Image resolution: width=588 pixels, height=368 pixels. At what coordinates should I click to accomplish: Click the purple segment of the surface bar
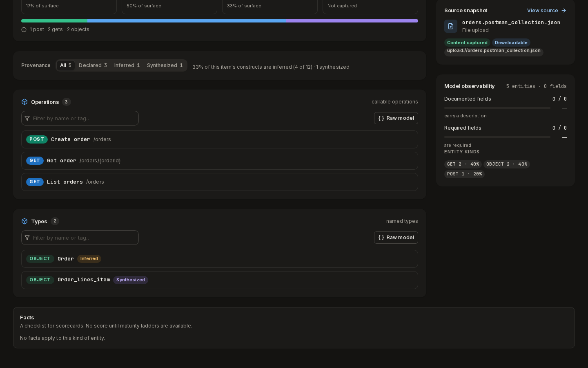(x=352, y=21)
